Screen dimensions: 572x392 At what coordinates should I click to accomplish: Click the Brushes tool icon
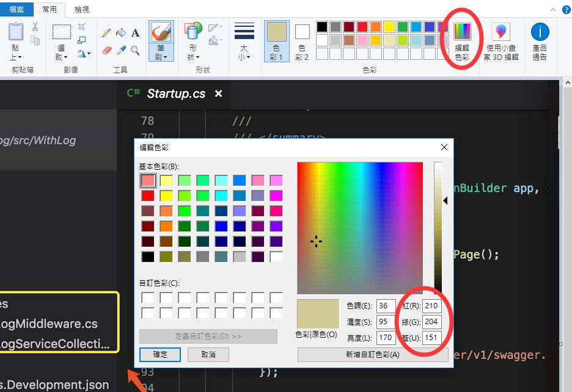[161, 32]
